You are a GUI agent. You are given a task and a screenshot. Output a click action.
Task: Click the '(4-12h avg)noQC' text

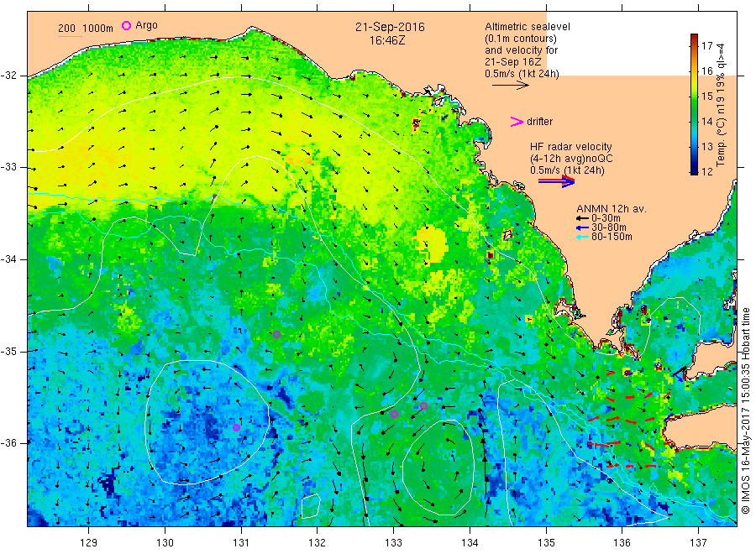pos(571,159)
